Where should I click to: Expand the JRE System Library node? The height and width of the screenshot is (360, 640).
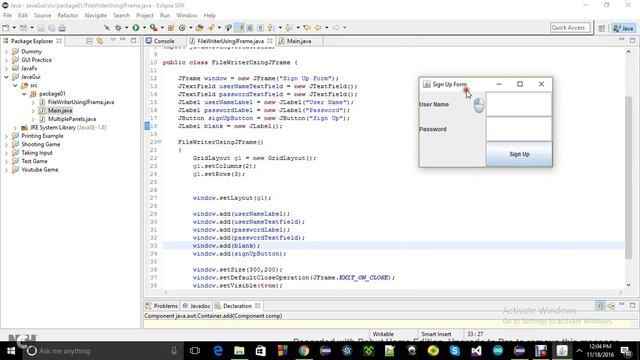pyautogui.click(x=15, y=127)
